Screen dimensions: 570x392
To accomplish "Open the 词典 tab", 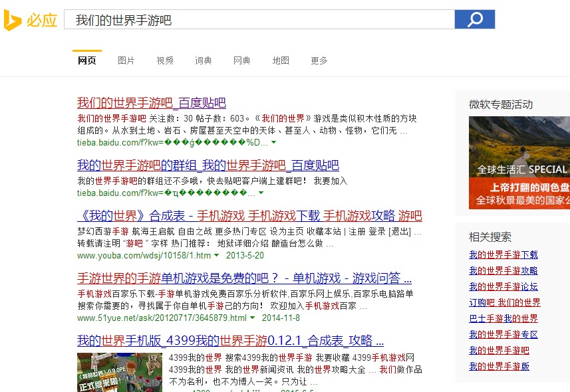I will [204, 60].
